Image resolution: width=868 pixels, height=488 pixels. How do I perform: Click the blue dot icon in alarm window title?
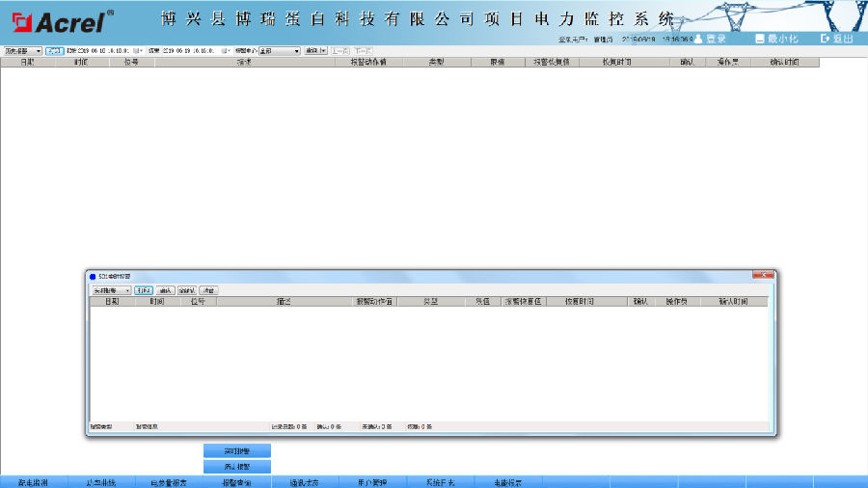point(93,277)
